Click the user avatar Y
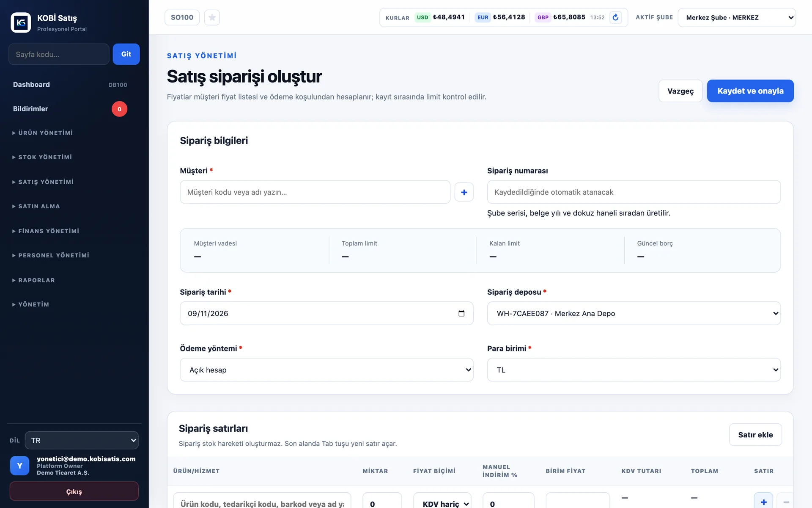 click(x=19, y=466)
